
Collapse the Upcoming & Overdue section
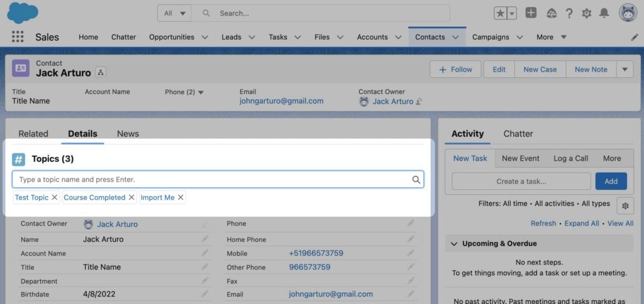(454, 244)
